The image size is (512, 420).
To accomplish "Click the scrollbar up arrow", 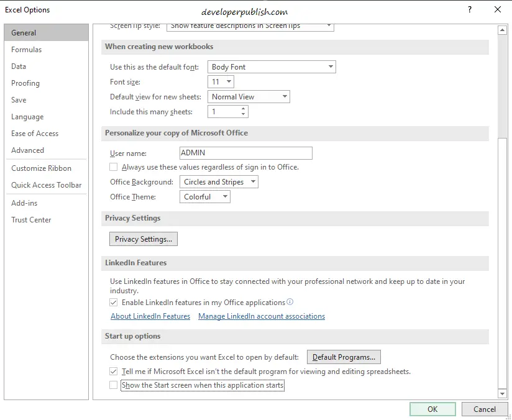I will 502,30.
